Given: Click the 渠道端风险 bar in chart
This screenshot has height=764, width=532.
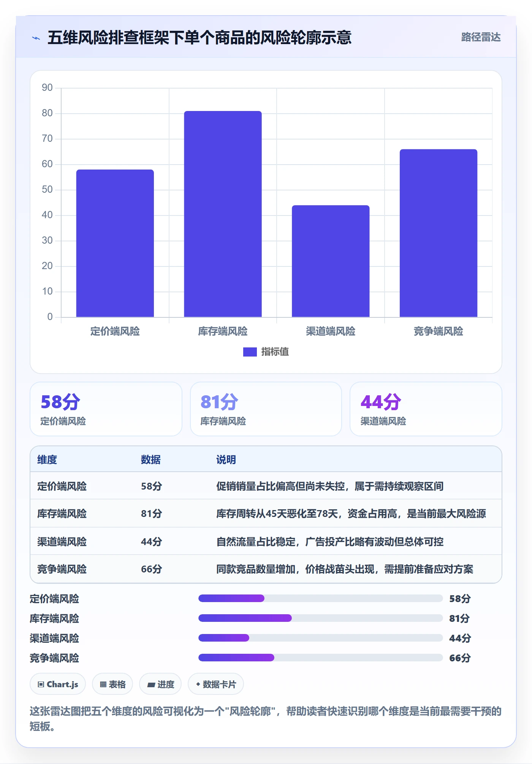Looking at the screenshot, I should click(331, 261).
